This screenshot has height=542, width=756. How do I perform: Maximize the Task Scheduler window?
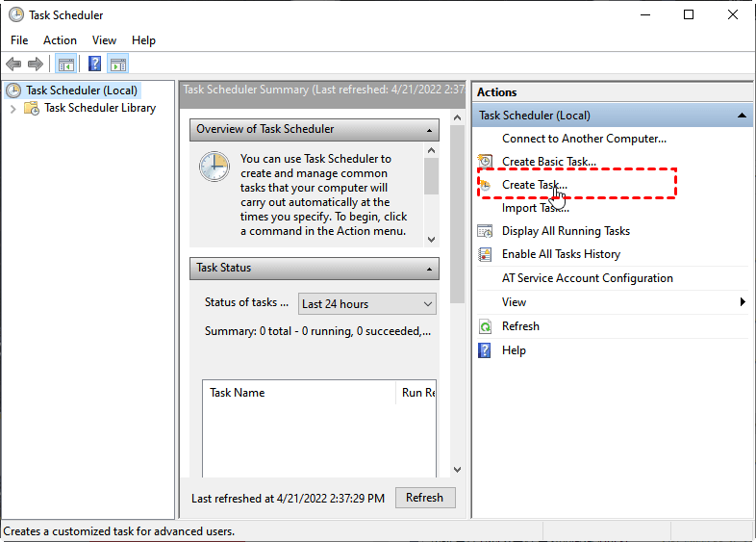pyautogui.click(x=689, y=15)
